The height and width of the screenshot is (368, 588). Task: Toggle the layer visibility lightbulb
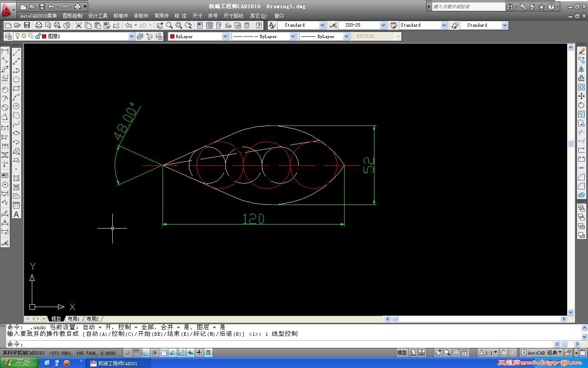click(17, 36)
